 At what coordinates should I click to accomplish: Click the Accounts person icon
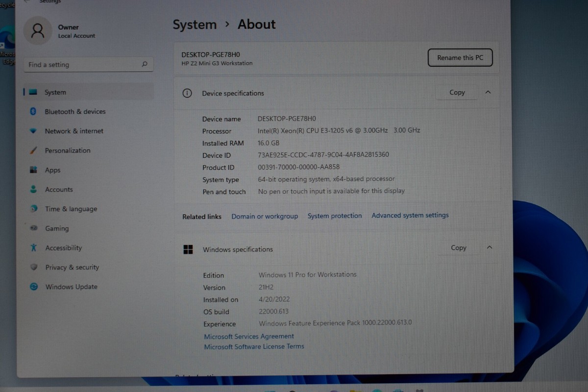tap(33, 189)
